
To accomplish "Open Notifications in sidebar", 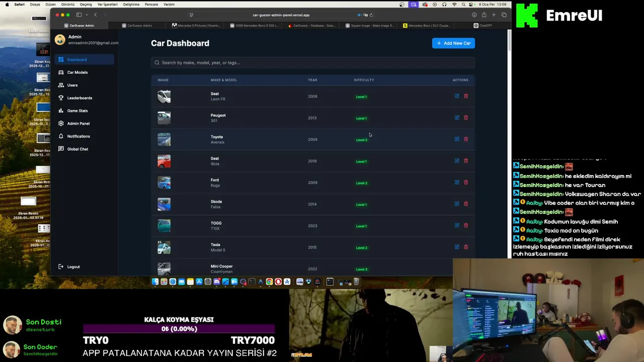I will click(84, 136).
